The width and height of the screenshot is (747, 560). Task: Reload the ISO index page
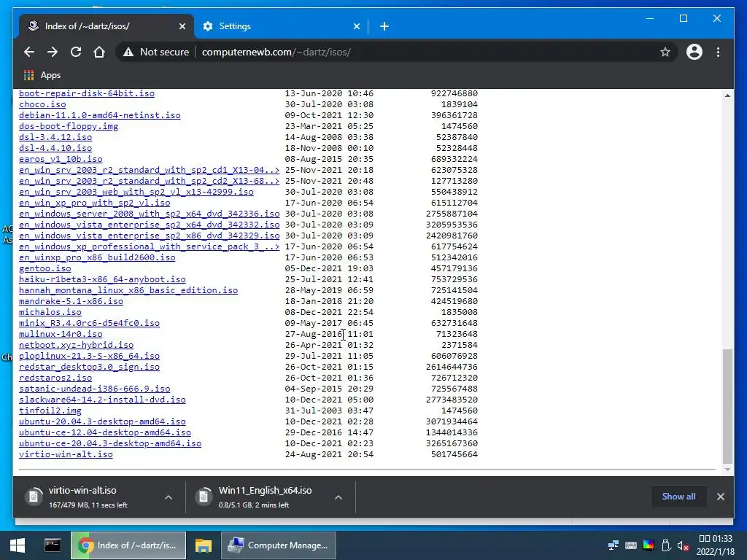pyautogui.click(x=76, y=52)
